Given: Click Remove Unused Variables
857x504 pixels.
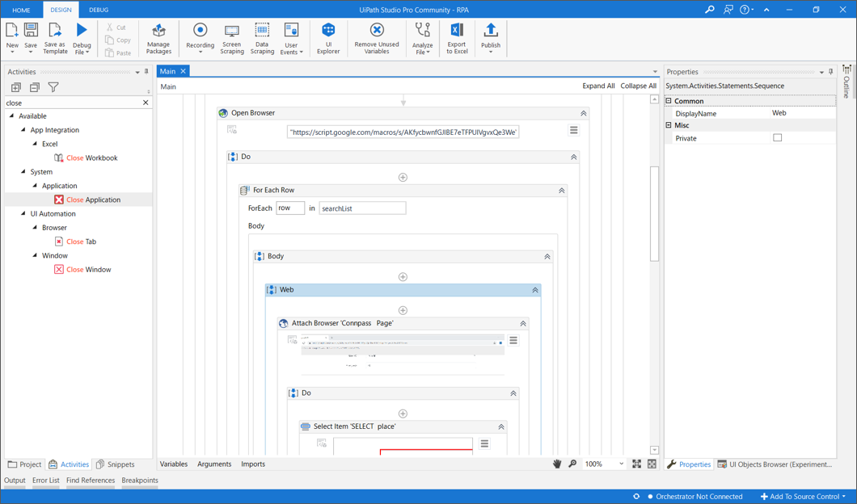Looking at the screenshot, I should tap(377, 38).
